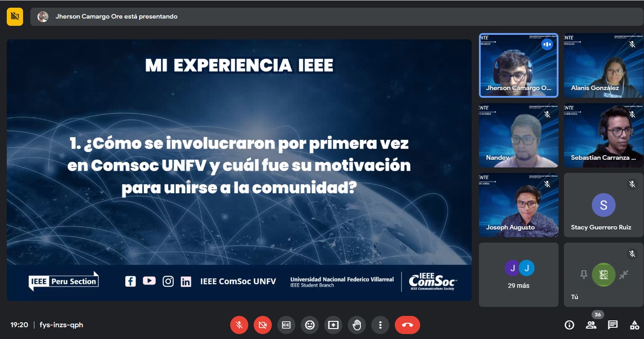Viewport: 644px width, 339px height.
Task: Select Alanis González's video tile
Action: pyautogui.click(x=603, y=66)
